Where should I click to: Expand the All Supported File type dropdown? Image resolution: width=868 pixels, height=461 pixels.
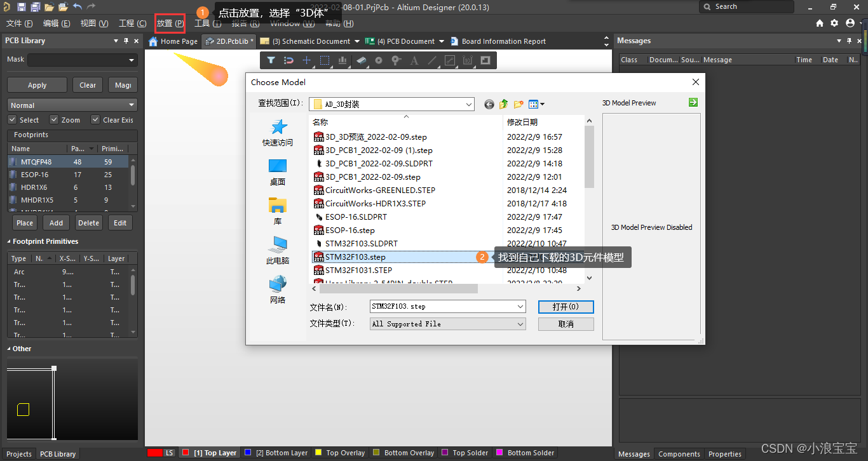coord(520,324)
